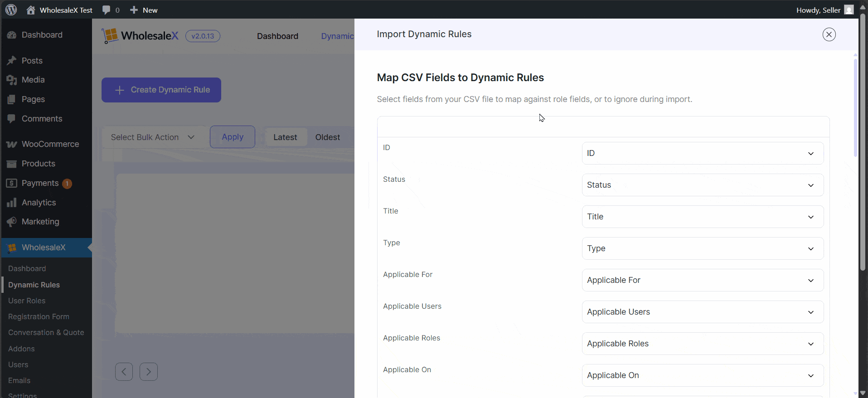Image resolution: width=868 pixels, height=398 pixels.
Task: Open the Dynamic Rules submenu item
Action: [x=34, y=285]
